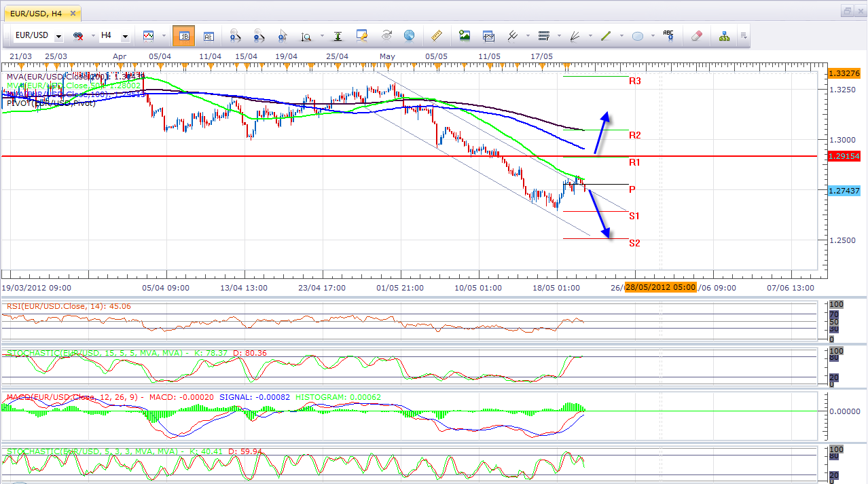This screenshot has height=484, width=868.
Task: Click the S2 pivot level label
Action: [x=634, y=243]
